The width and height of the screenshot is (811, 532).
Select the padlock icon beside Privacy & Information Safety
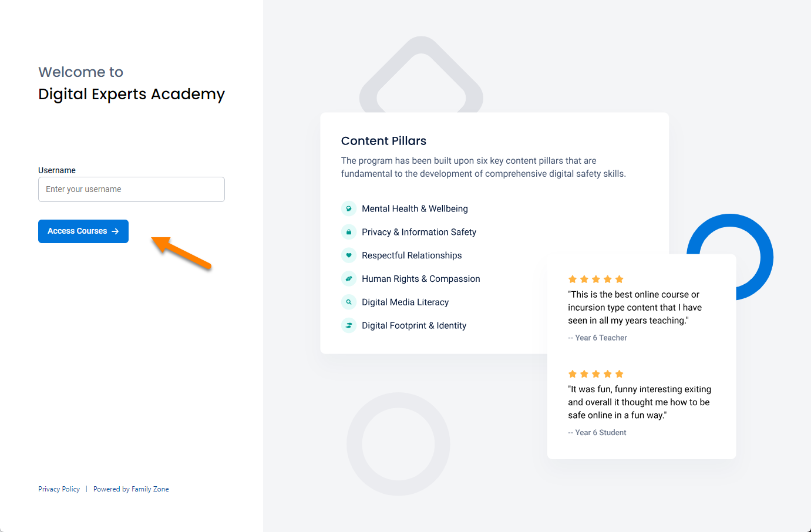point(349,232)
